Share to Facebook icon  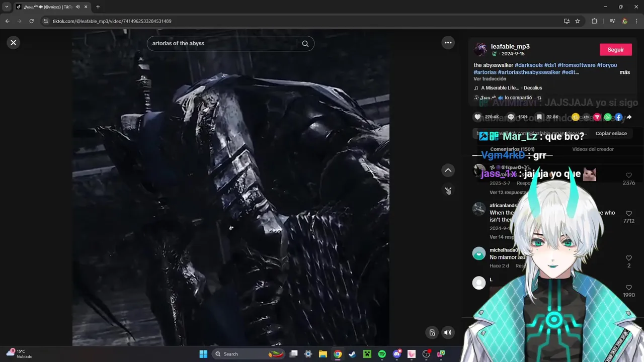point(618,117)
